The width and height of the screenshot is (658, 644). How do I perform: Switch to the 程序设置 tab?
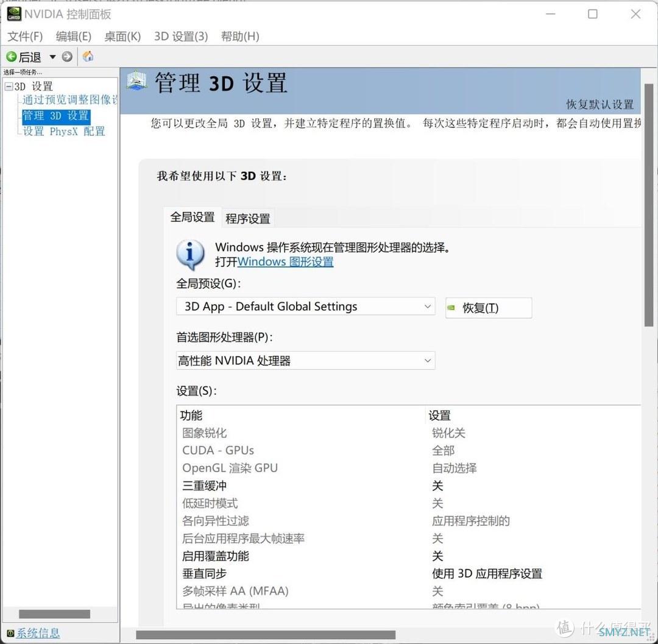click(x=247, y=219)
